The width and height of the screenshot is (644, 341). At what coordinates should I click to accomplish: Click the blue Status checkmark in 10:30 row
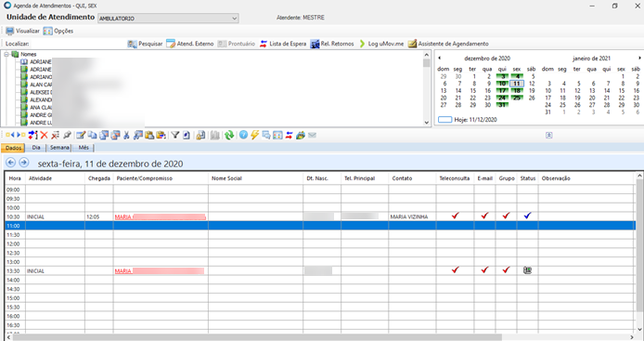click(527, 216)
